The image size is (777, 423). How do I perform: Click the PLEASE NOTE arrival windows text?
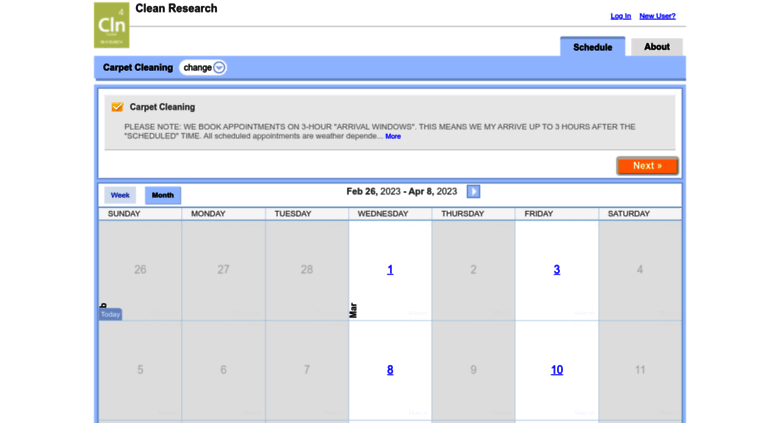[380, 131]
